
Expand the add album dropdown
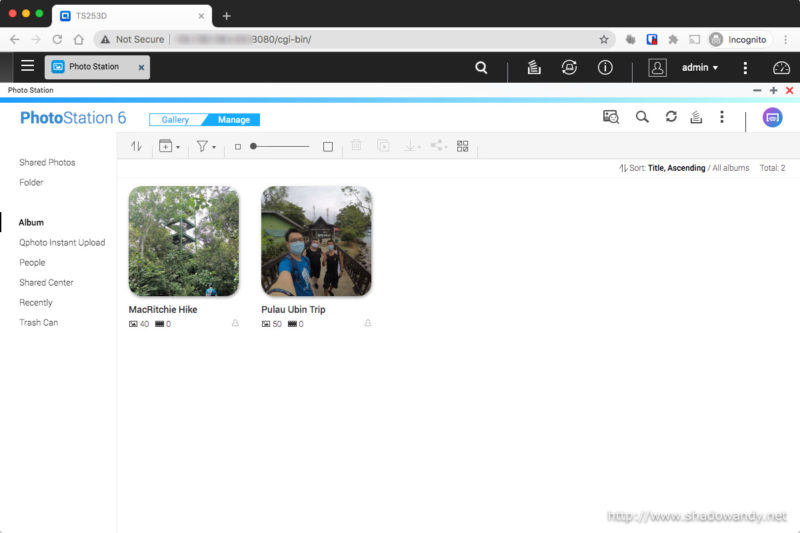(x=169, y=146)
